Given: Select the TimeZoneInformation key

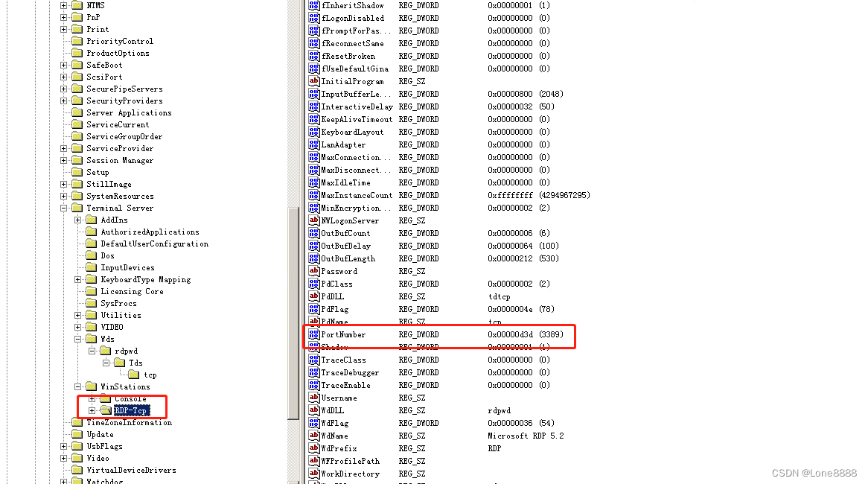Looking at the screenshot, I should (x=129, y=423).
